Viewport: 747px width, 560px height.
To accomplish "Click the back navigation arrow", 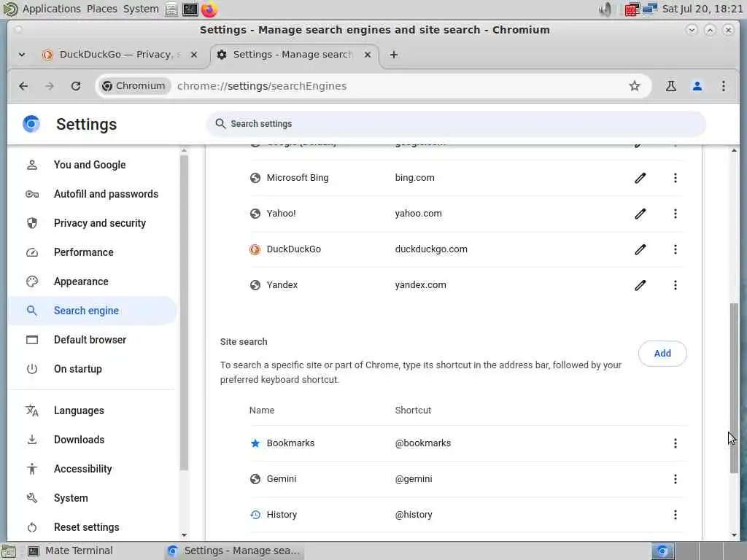I will click(x=23, y=86).
